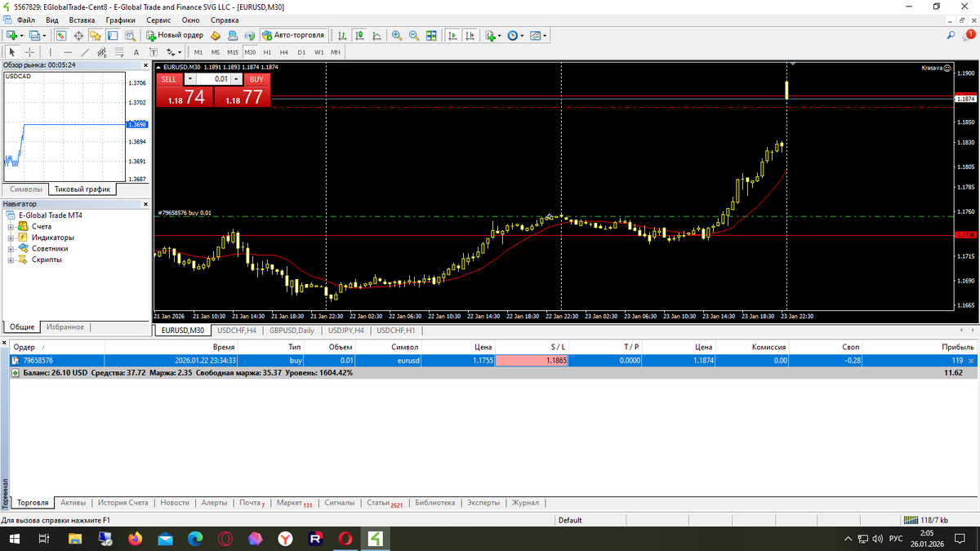
Task: Select the Equidistant Channel tool
Action: pos(102,52)
